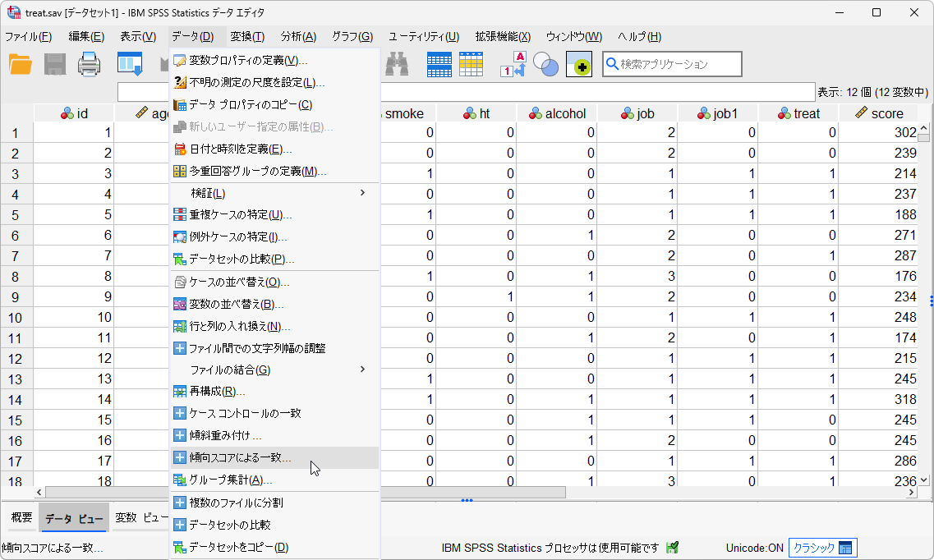Click the green plus toolbar icon
The height and width of the screenshot is (560, 934).
coord(579,64)
